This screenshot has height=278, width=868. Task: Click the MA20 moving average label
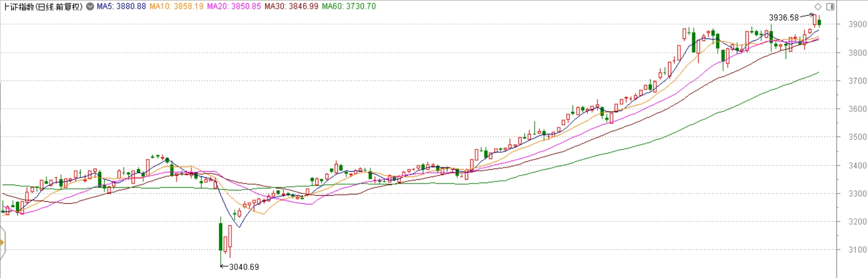[x=234, y=6]
